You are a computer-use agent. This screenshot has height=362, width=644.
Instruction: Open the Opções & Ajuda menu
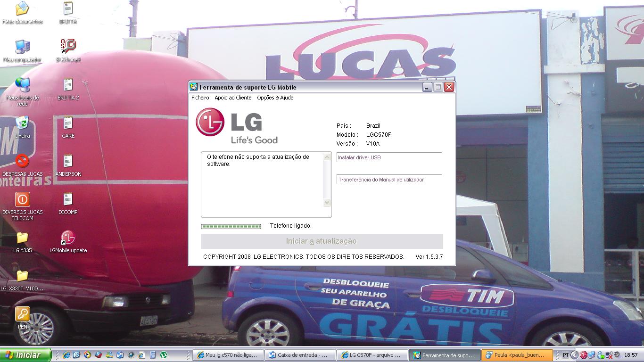click(275, 98)
